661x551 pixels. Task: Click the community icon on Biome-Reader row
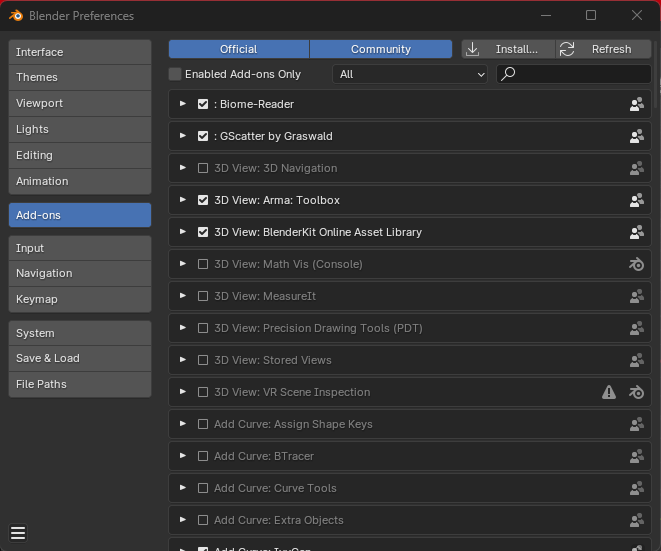click(x=636, y=104)
